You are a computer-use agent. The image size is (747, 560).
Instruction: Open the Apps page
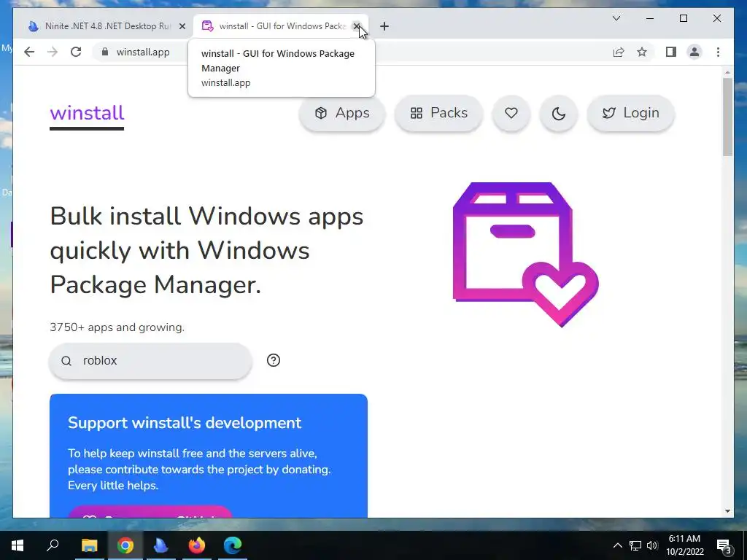pos(342,113)
